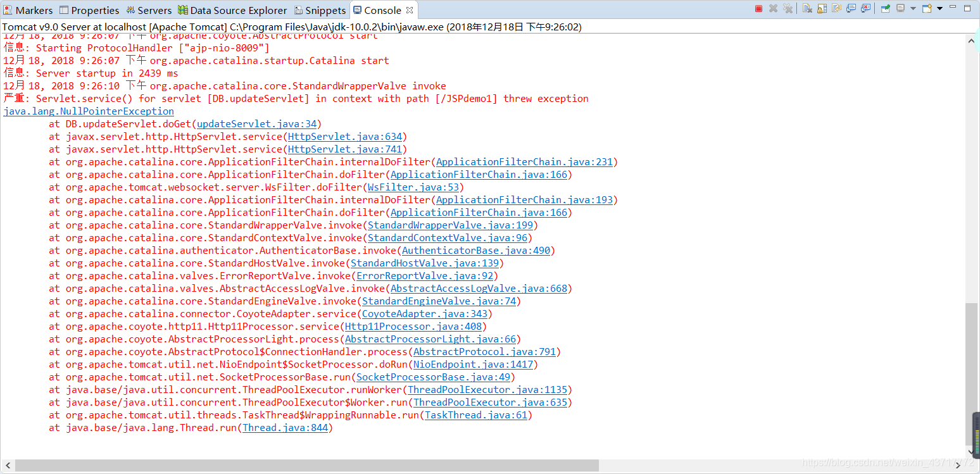This screenshot has height=474, width=980.
Task: Click Remove All Terminated Launches icon
Action: tap(788, 8)
